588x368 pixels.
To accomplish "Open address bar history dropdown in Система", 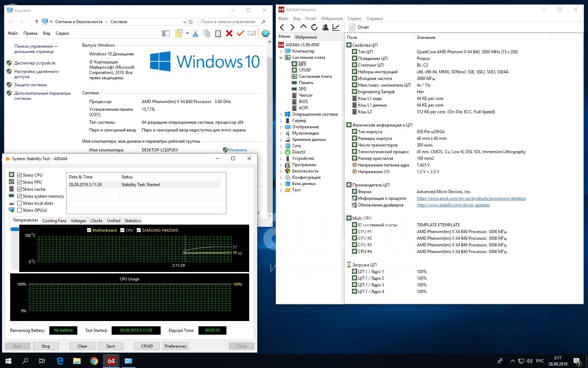I will coord(184,22).
